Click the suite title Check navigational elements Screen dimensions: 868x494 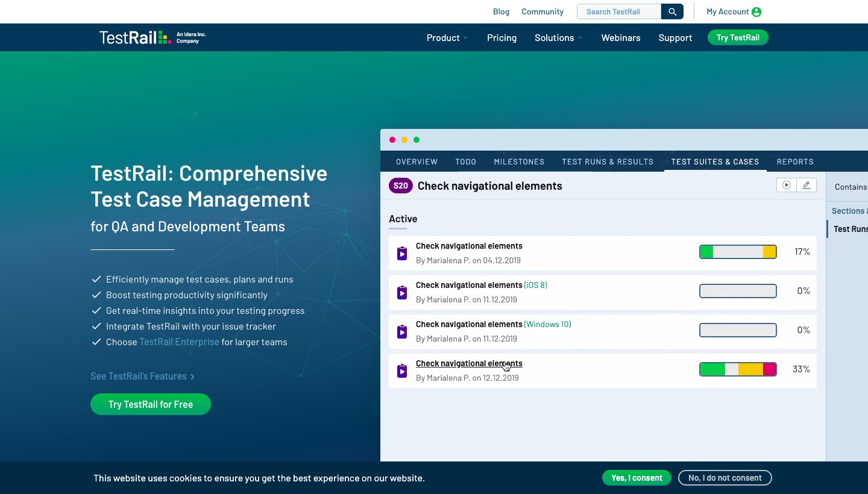point(490,186)
